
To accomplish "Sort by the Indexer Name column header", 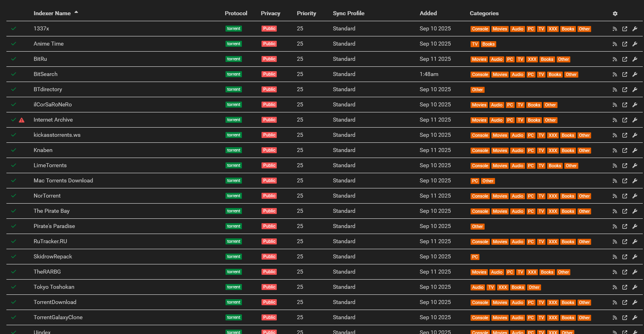I will [52, 13].
